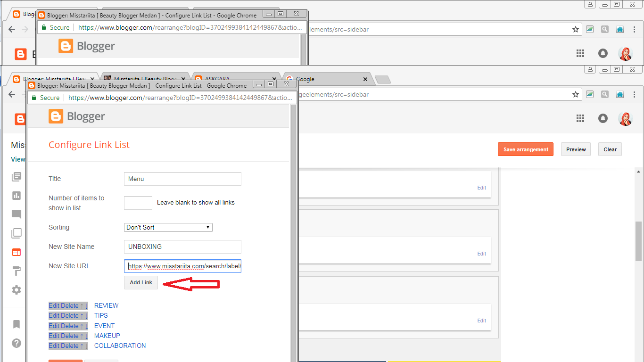This screenshot has width=644, height=362.
Task: Open the Reading List bookmark icon
Action: coord(17,324)
